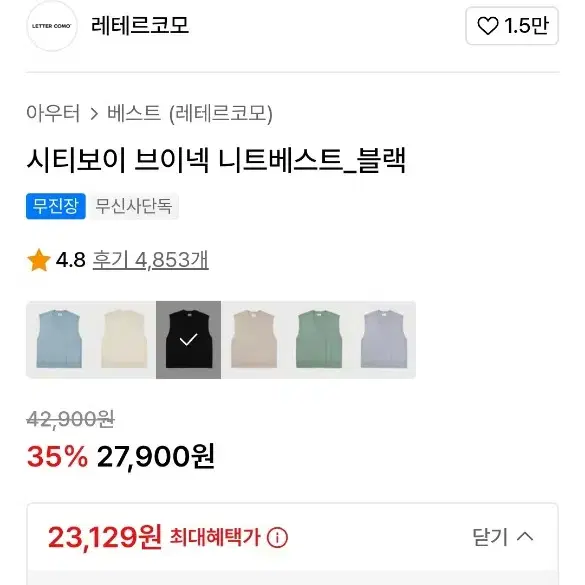The height and width of the screenshot is (585, 585).
Task: Select the checked black vest option
Action: 188,340
